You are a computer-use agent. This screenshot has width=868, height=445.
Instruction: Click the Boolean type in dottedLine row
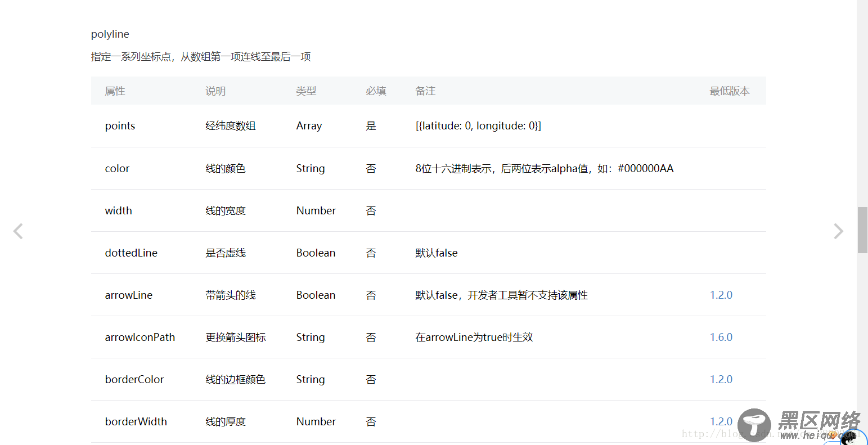tap(316, 253)
